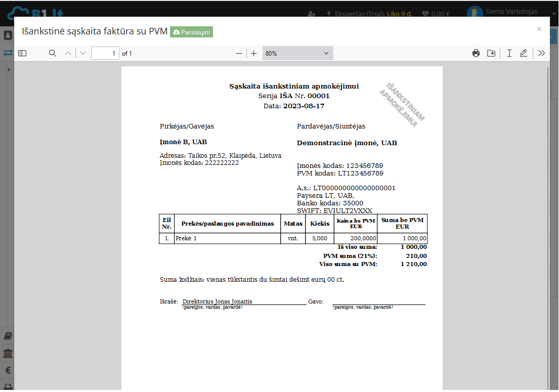Open the Demo Vartotojas user menu
This screenshot has height=392, width=559.
(x=511, y=12)
